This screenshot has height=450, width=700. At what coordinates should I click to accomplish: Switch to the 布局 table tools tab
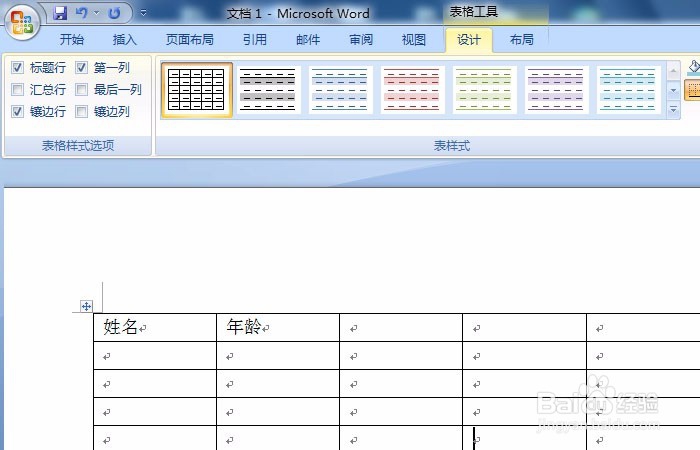521,40
